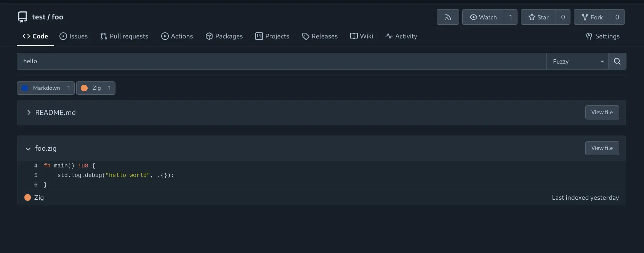Open repository Settings via the gear icon
Viewport: 644px width, 253px height.
[x=588, y=36]
